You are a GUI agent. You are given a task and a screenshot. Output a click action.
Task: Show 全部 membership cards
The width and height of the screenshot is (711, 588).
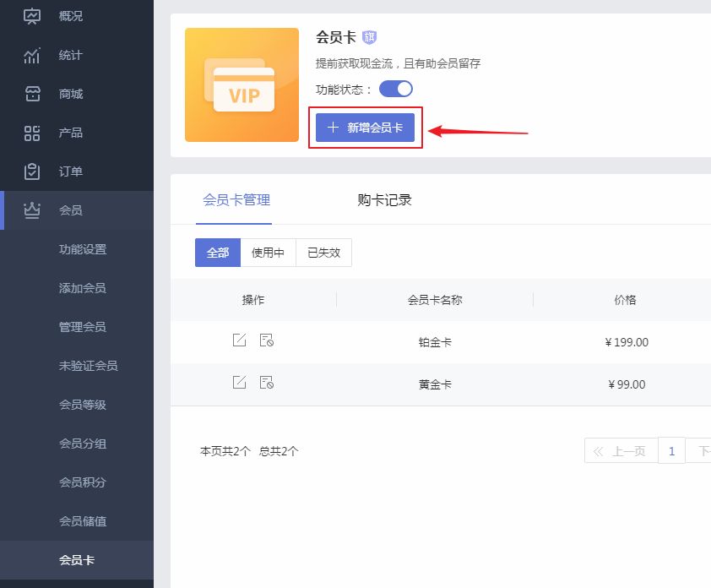pyautogui.click(x=218, y=253)
